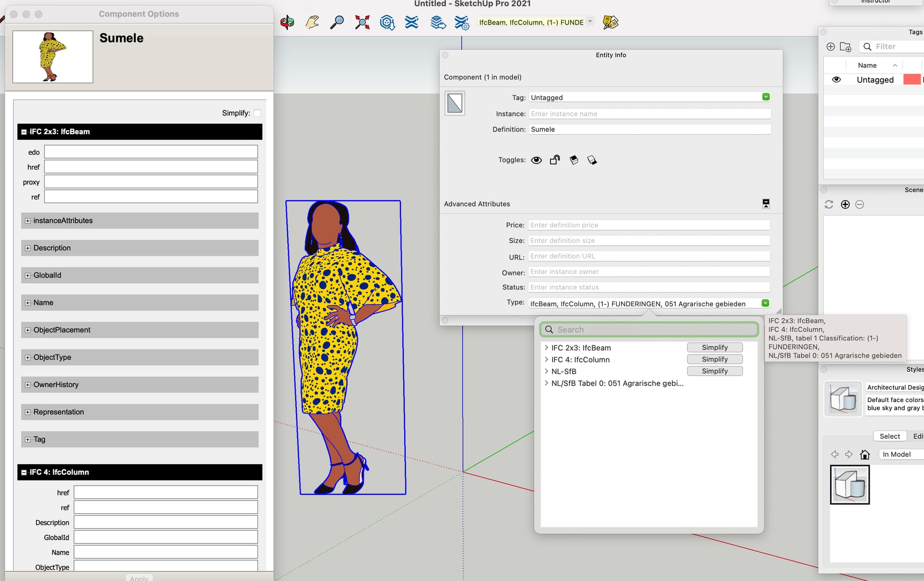
Task: Expand the IFC 4: IfcColumn tree item
Action: (x=546, y=360)
